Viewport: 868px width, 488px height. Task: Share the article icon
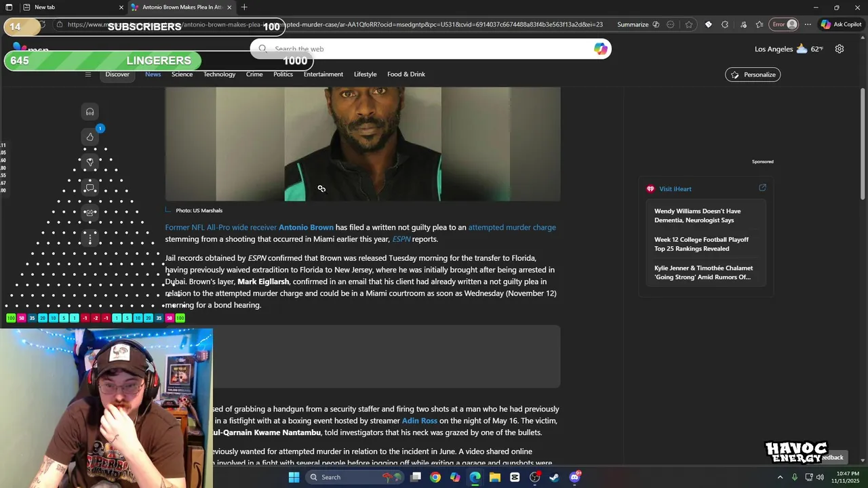pyautogui.click(x=90, y=213)
